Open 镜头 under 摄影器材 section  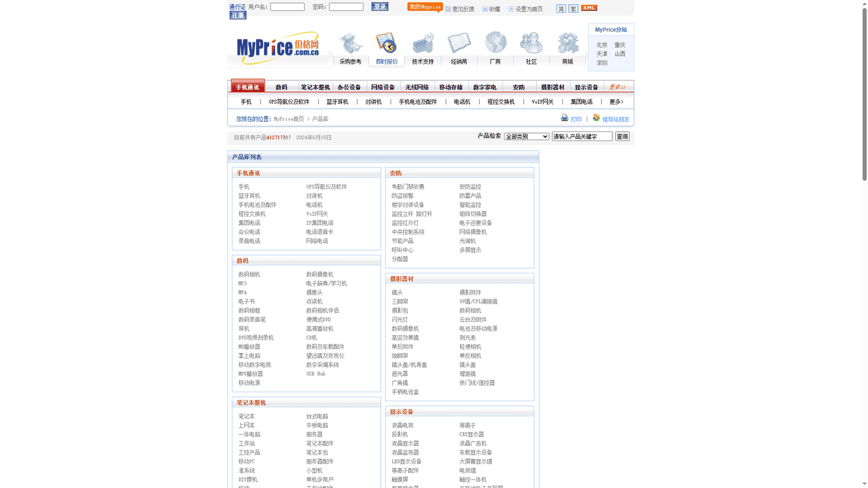coord(397,293)
